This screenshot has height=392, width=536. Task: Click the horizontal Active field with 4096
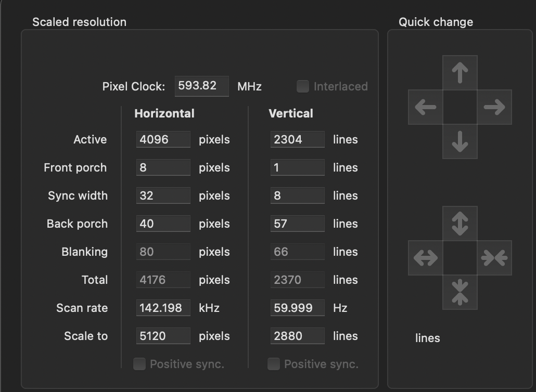(163, 139)
